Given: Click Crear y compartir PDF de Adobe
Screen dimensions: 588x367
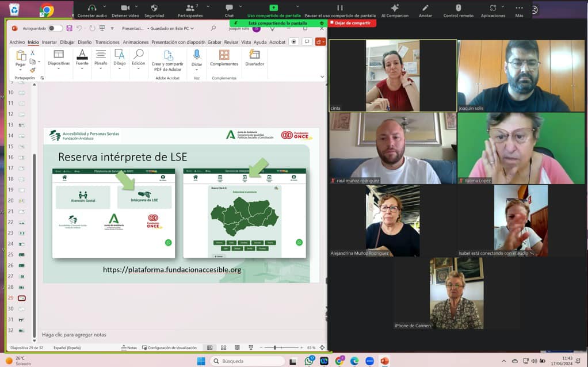Looking at the screenshot, I should click(x=167, y=61).
